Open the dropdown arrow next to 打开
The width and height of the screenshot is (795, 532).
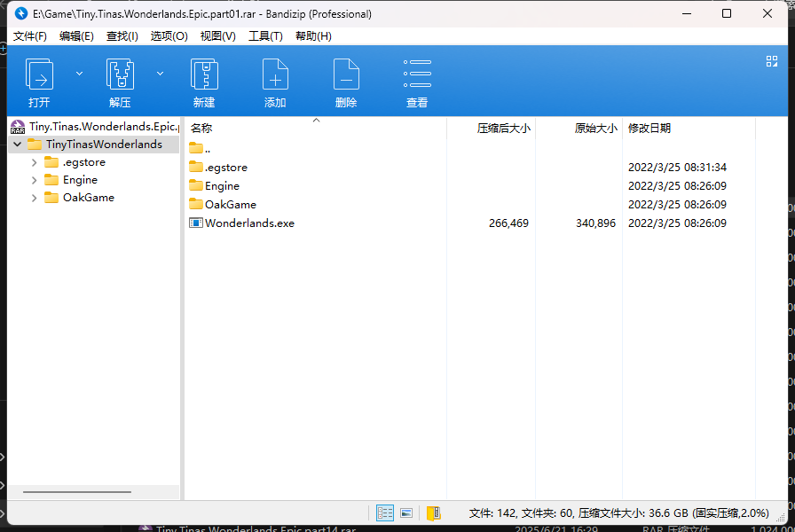coord(79,74)
